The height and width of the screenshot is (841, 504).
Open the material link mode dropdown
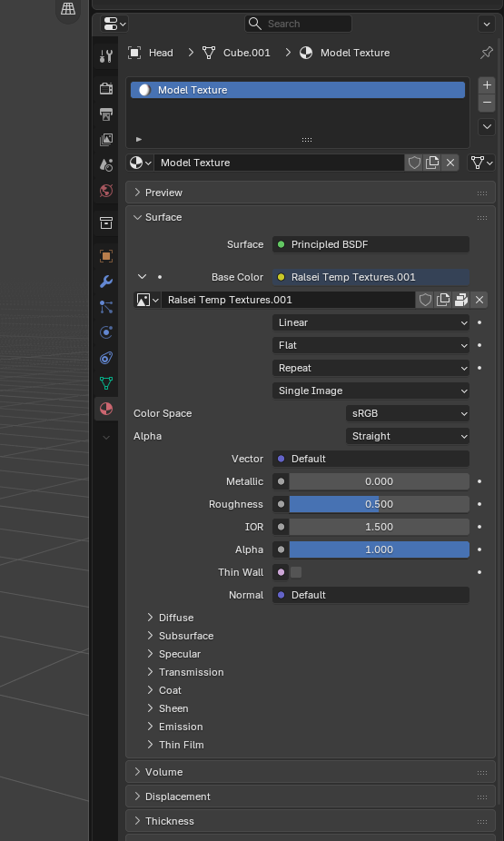pos(481,163)
